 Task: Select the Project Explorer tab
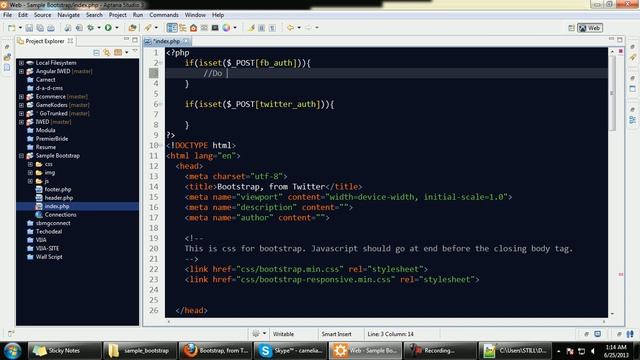click(44, 41)
